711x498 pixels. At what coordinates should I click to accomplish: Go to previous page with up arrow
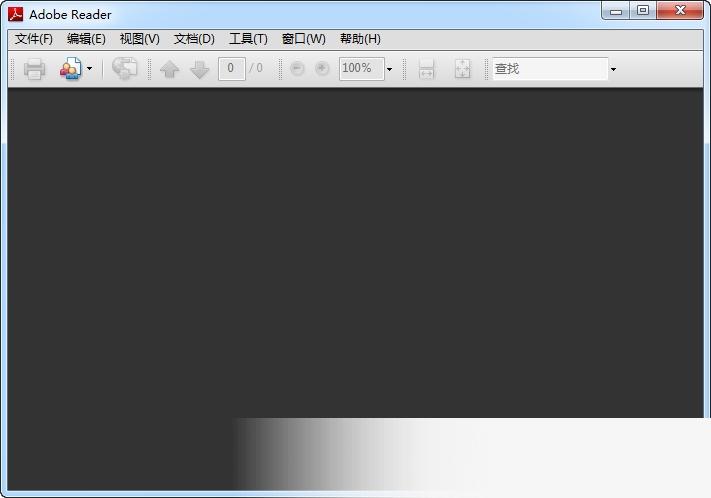click(x=170, y=69)
